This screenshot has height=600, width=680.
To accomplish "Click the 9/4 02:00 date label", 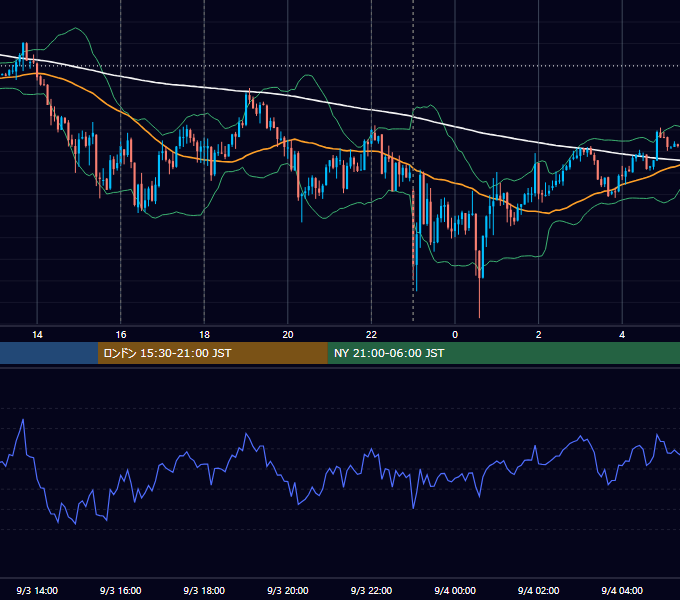I will tap(539, 590).
